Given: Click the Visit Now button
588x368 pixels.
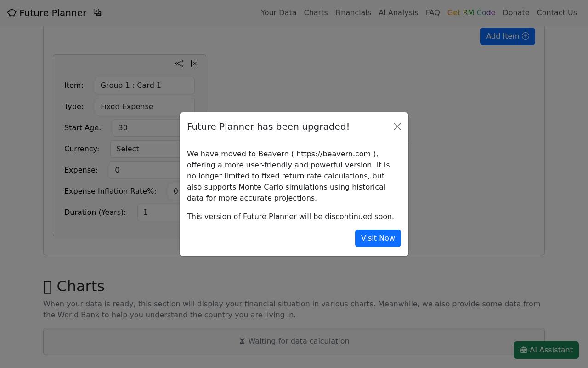Looking at the screenshot, I should (378, 238).
